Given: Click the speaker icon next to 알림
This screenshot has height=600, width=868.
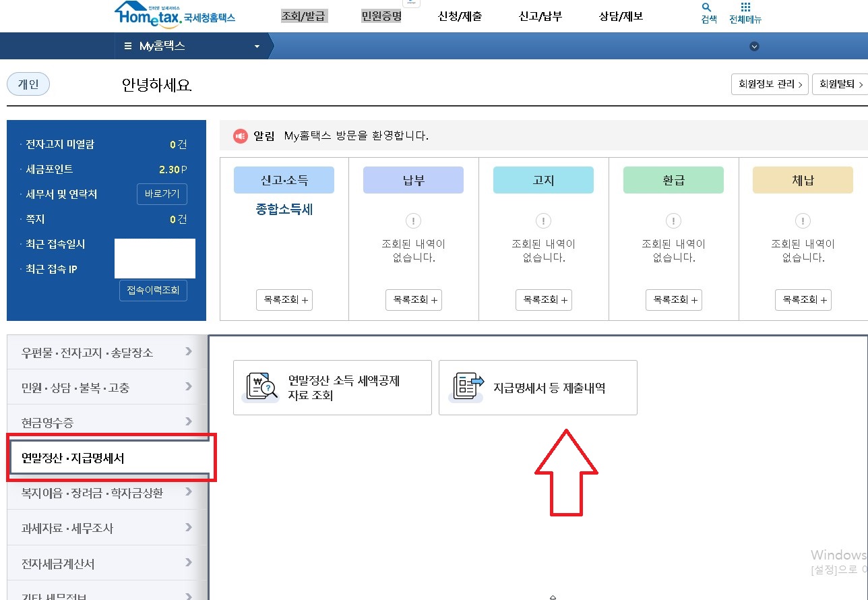Looking at the screenshot, I should coord(241,136).
